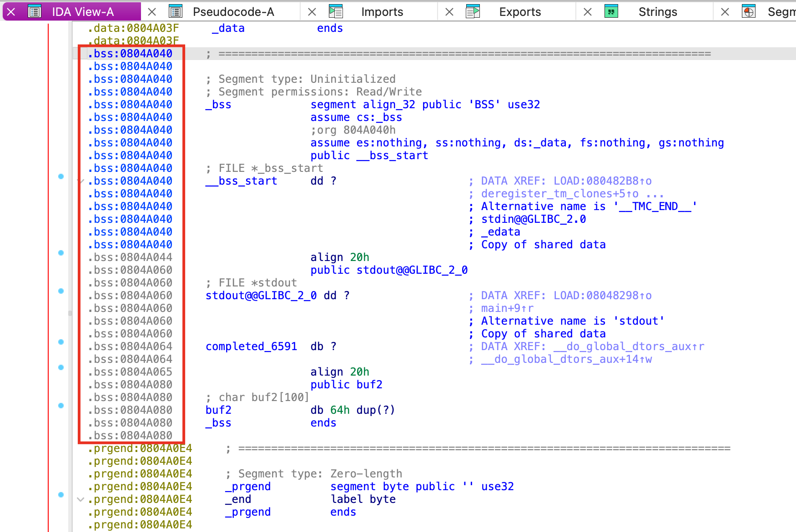Click the 'assume cs:_bss' directive
This screenshot has height=532, width=796.
tap(356, 117)
